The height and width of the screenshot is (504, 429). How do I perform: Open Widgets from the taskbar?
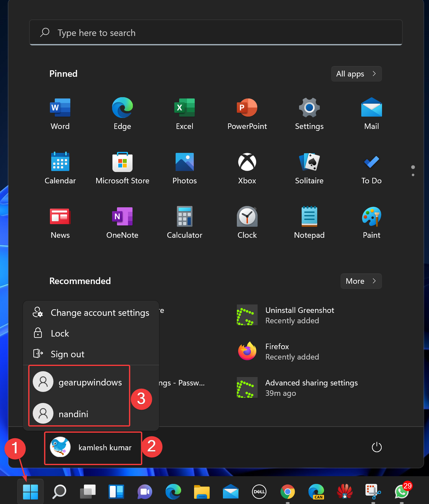tap(116, 492)
